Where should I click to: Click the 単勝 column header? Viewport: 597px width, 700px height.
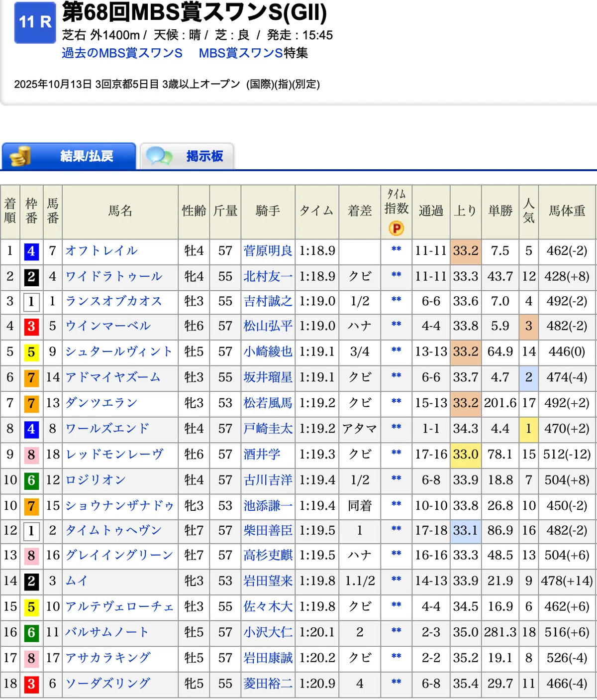click(x=500, y=212)
